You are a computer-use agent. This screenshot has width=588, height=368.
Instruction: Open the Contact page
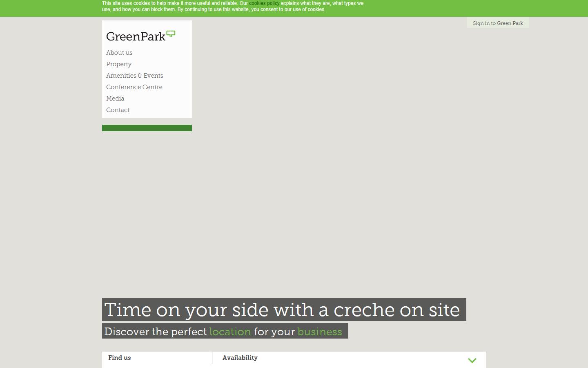(x=118, y=110)
